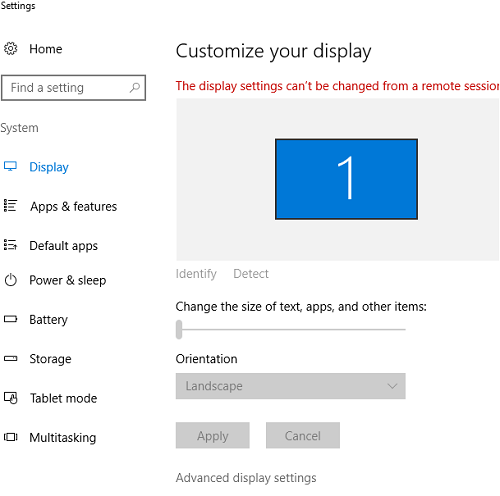Open Battery settings
This screenshot has height=496, width=500.
click(x=48, y=320)
